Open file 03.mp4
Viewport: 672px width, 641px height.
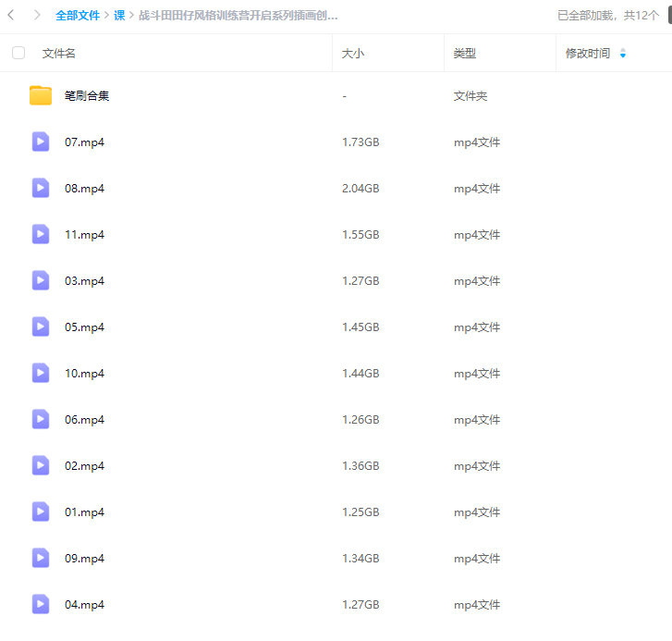[84, 281]
